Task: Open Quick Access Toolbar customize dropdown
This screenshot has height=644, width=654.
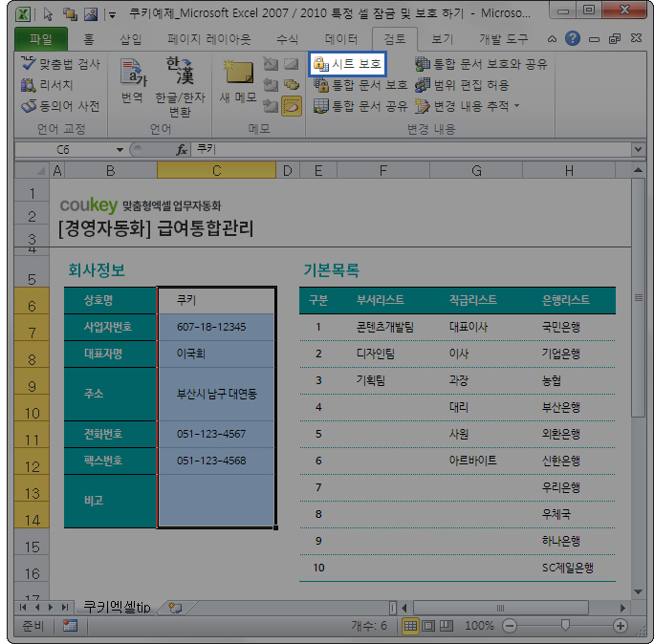Action: (x=112, y=15)
